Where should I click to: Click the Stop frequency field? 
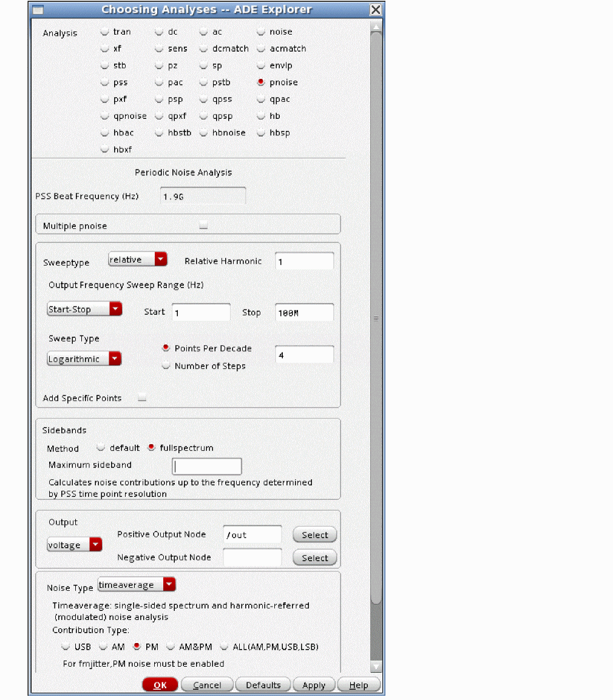click(304, 312)
